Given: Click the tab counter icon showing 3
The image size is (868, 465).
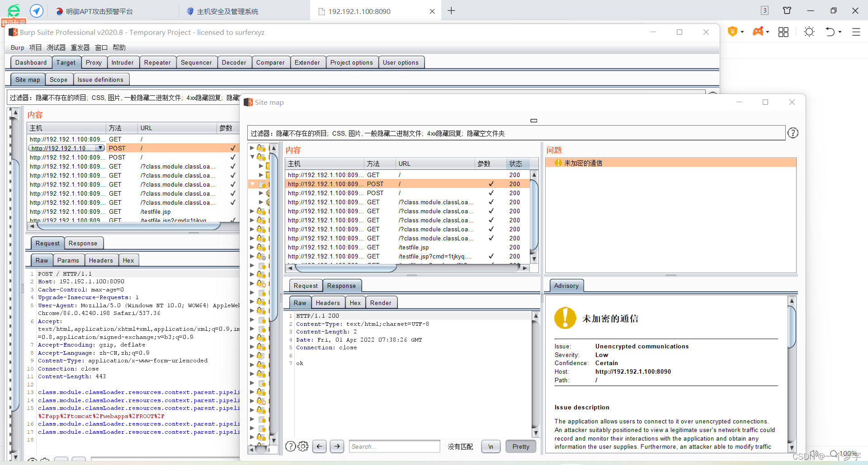Looking at the screenshot, I should point(764,11).
